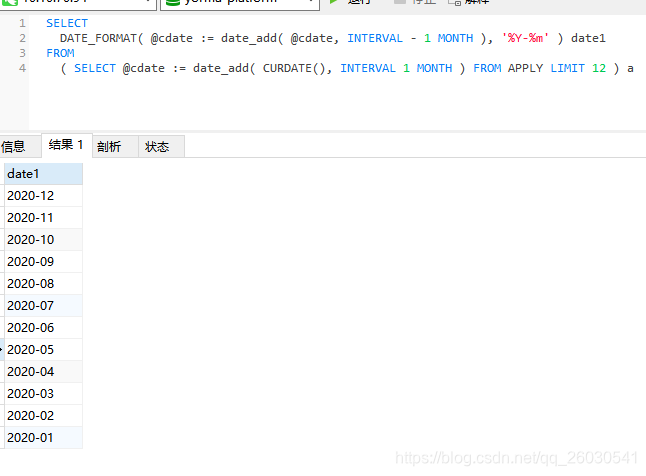The image size is (646, 476).
Task: Click line number 4 in the gutter
Action: click(22, 68)
